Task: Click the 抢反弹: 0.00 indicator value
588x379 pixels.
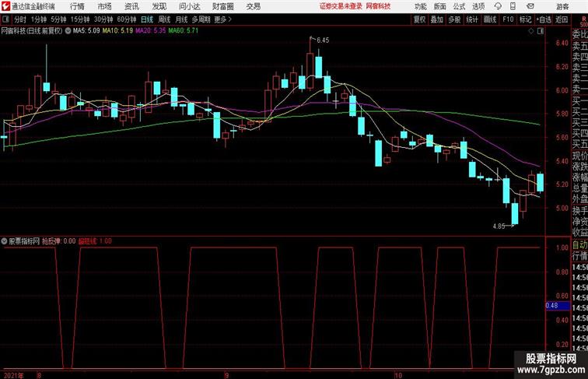Action: pyautogui.click(x=58, y=241)
